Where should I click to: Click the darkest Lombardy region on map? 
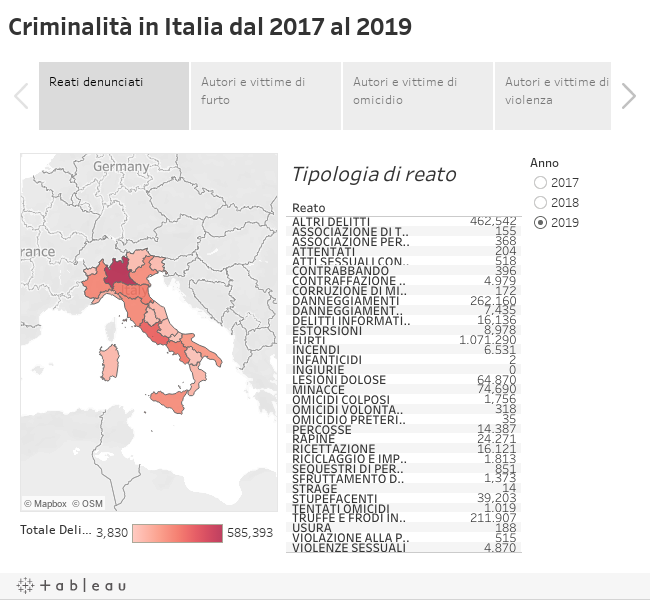118,271
